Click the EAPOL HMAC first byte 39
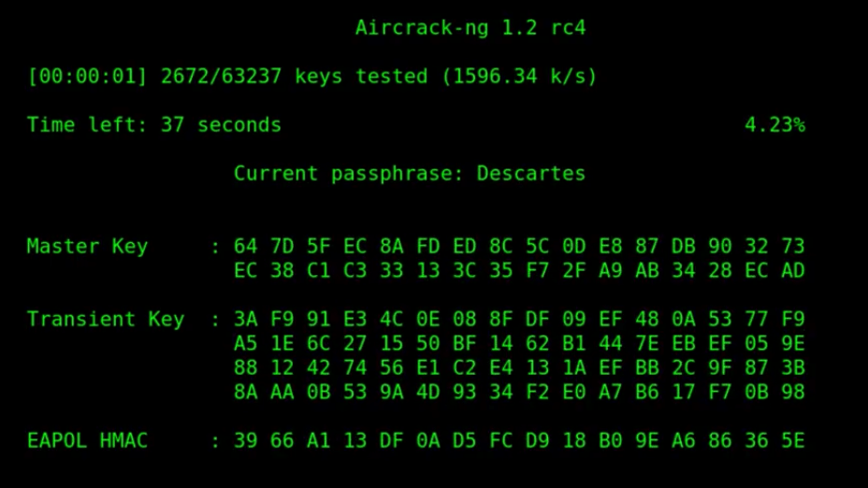The image size is (868, 488). (x=245, y=441)
